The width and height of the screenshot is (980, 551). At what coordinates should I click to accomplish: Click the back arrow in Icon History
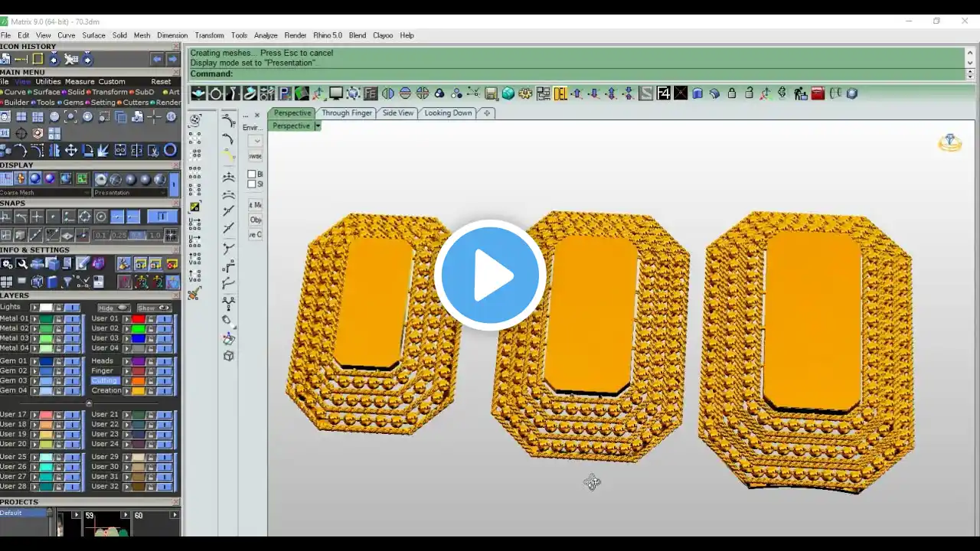click(157, 59)
